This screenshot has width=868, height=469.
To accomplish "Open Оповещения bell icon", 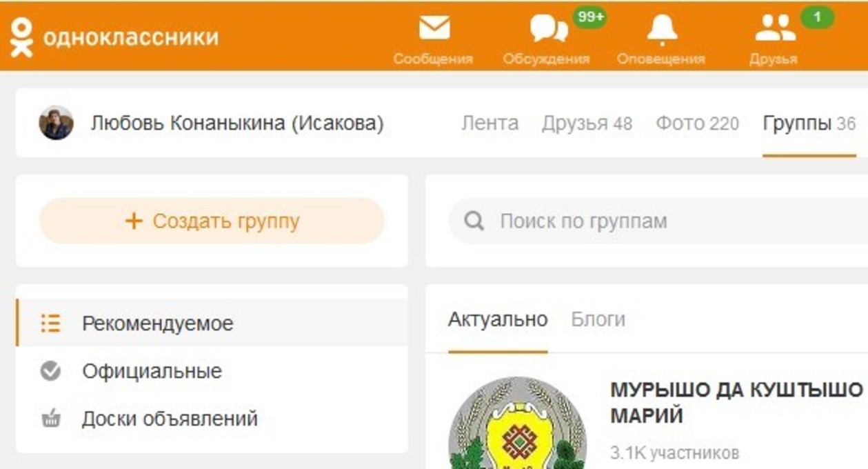I will (x=662, y=30).
